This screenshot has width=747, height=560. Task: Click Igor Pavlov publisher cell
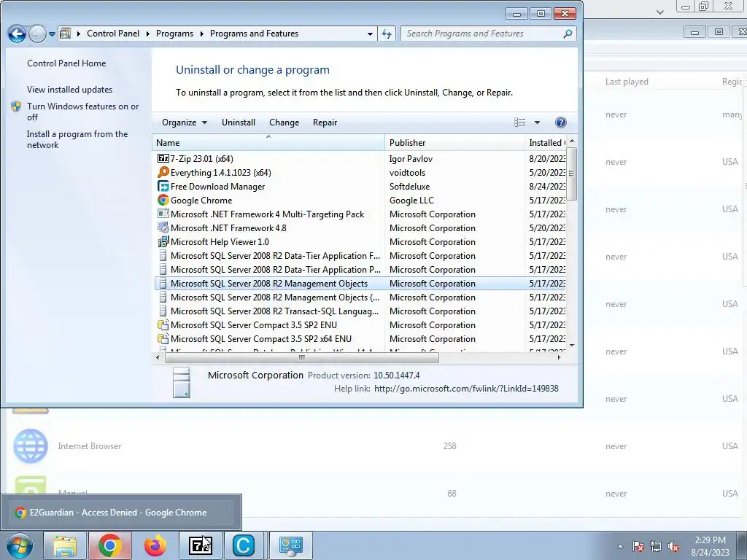pos(411,158)
